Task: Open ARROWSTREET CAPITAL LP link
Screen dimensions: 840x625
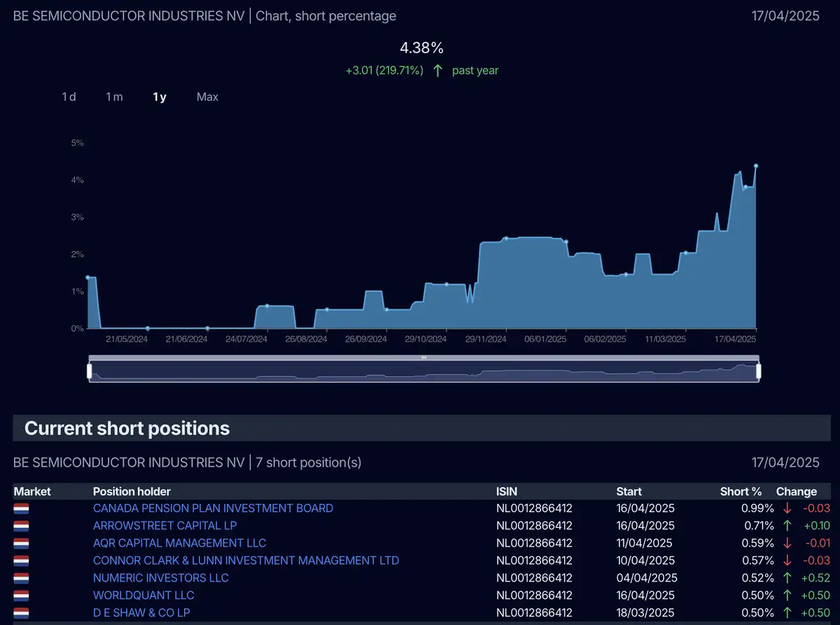Action: tap(165, 526)
